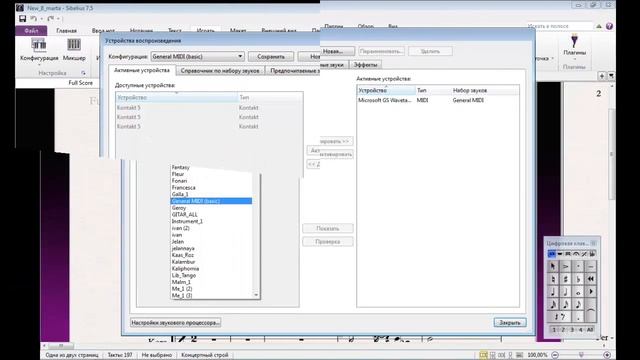The height and width of the screenshot is (360, 640).
Task: Select the rest key on the keypad
Action: [x=559, y=317]
